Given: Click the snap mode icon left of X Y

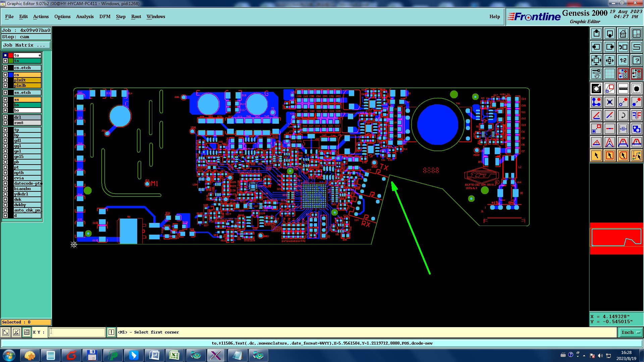Looking at the screenshot, I should click(x=27, y=332).
